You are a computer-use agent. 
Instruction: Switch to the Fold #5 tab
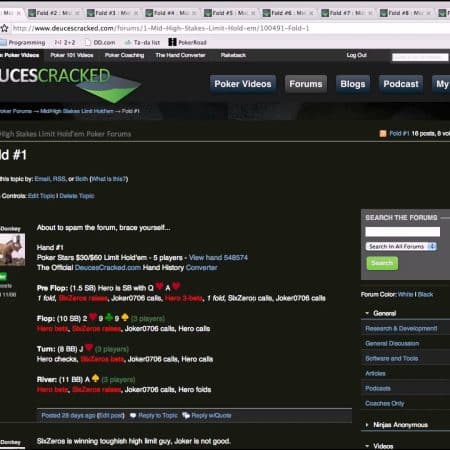pos(230,13)
